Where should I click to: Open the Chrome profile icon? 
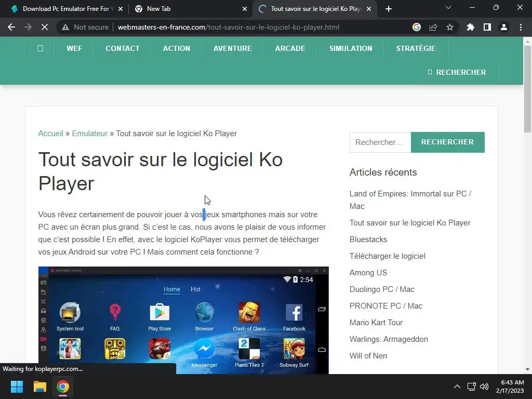[x=504, y=27]
